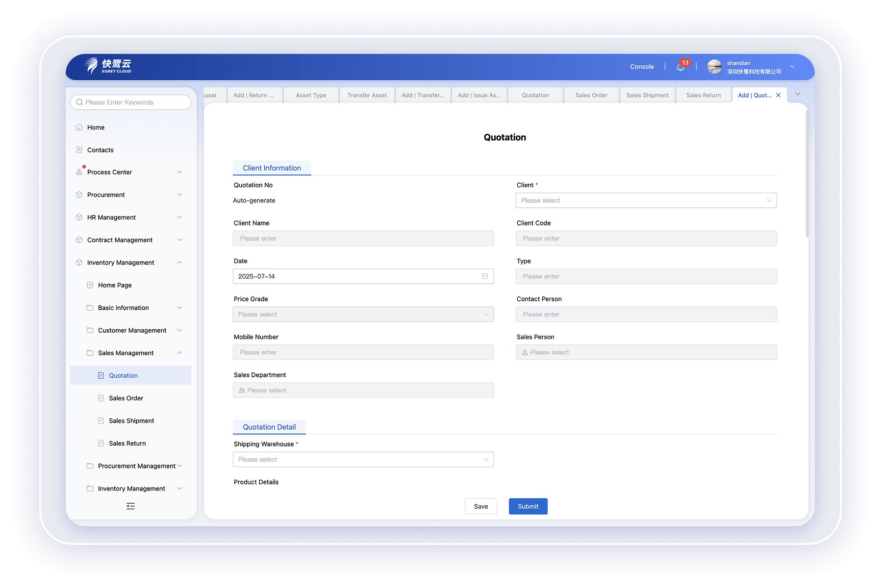This screenshot has height=588, width=881.
Task: Click the keyword search input field
Action: point(135,102)
